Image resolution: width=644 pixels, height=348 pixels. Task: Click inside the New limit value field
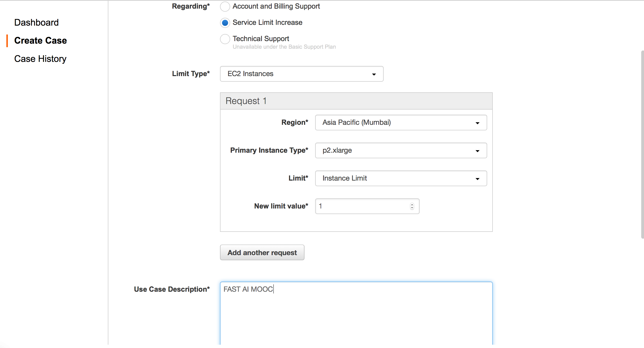360,206
